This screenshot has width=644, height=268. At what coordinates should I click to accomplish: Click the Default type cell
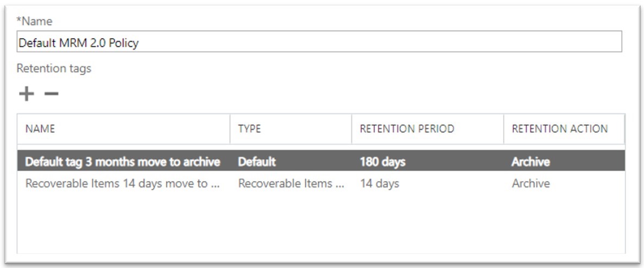[x=256, y=162]
